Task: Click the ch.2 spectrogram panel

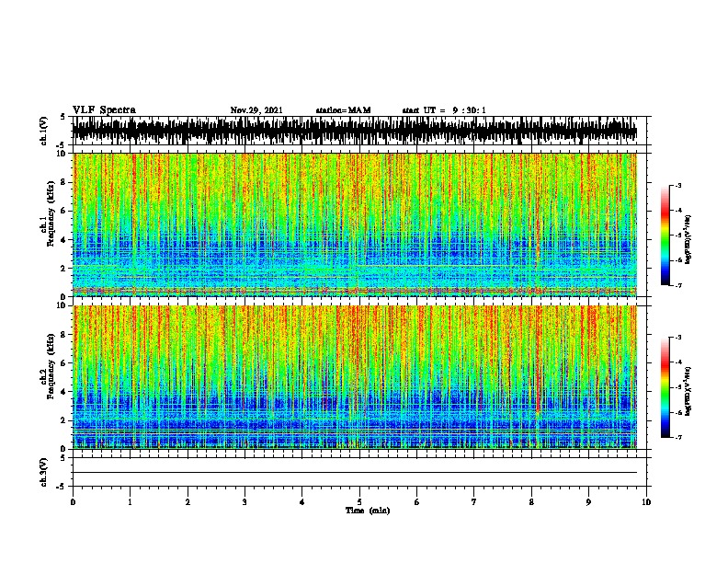Action: tap(355, 377)
